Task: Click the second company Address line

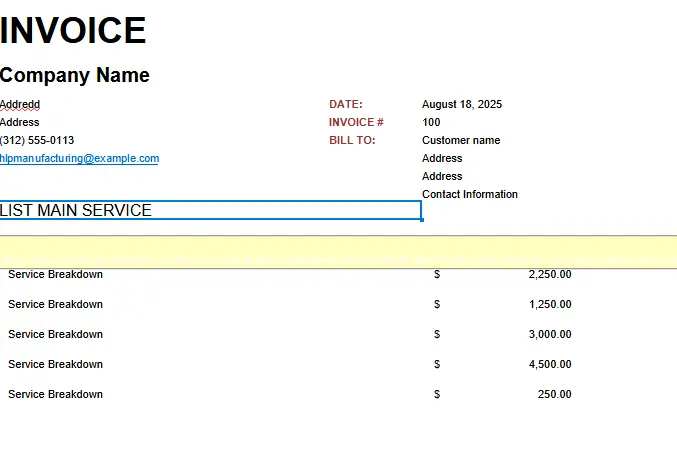Action: tap(19, 122)
